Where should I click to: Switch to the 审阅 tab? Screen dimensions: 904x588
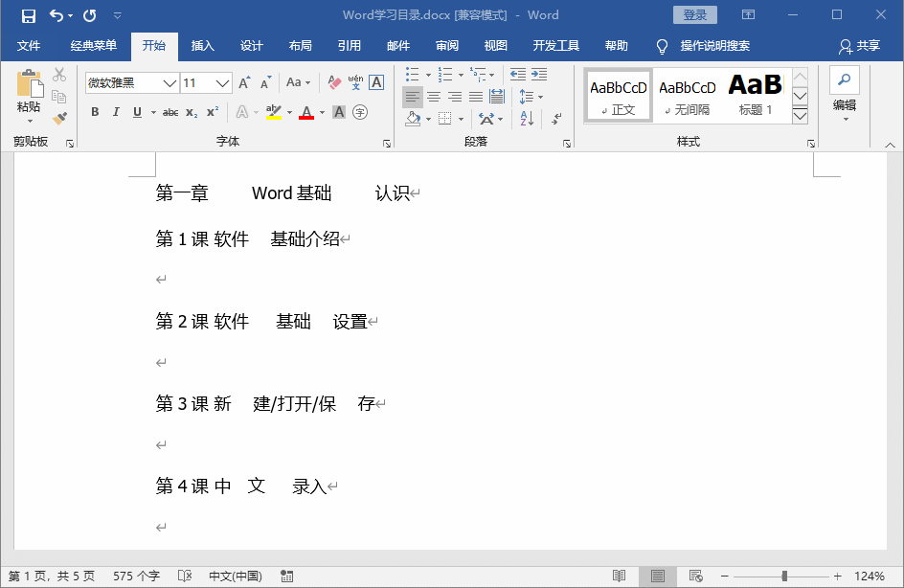point(447,46)
